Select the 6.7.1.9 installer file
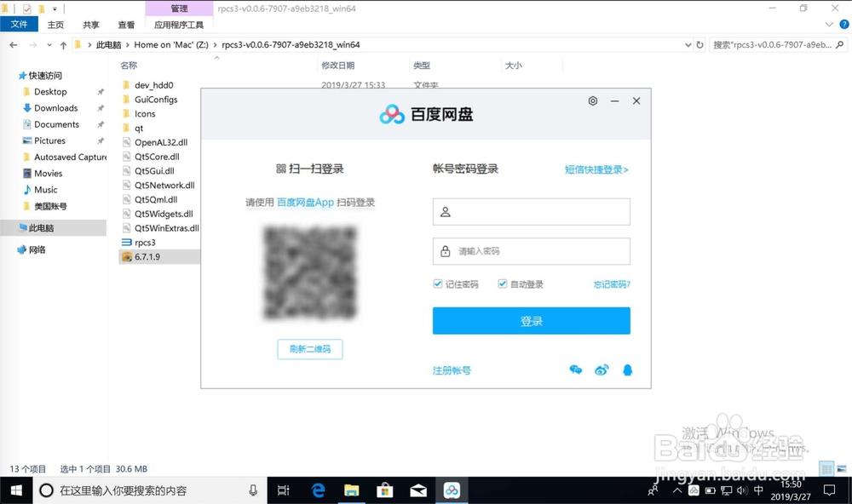The width and height of the screenshot is (852, 504). click(x=147, y=257)
